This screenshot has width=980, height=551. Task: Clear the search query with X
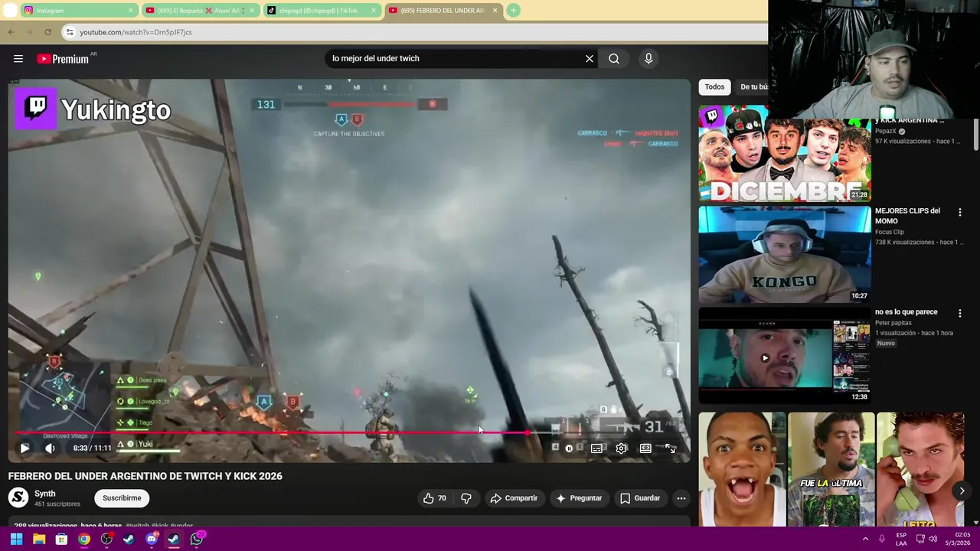click(x=590, y=59)
